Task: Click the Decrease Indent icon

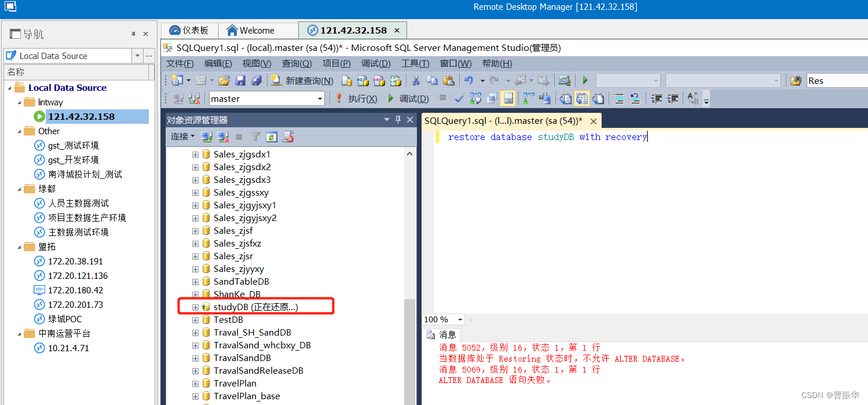Action: [656, 98]
